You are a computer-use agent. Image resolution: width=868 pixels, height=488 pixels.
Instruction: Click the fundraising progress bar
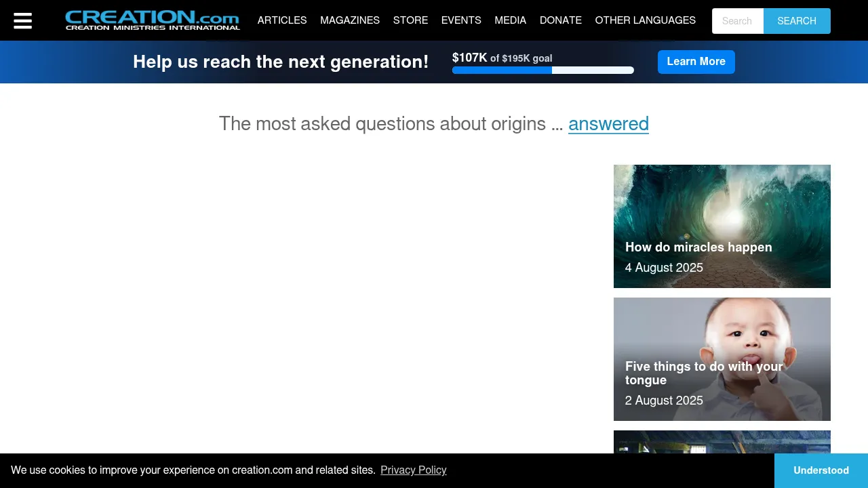pyautogui.click(x=542, y=70)
